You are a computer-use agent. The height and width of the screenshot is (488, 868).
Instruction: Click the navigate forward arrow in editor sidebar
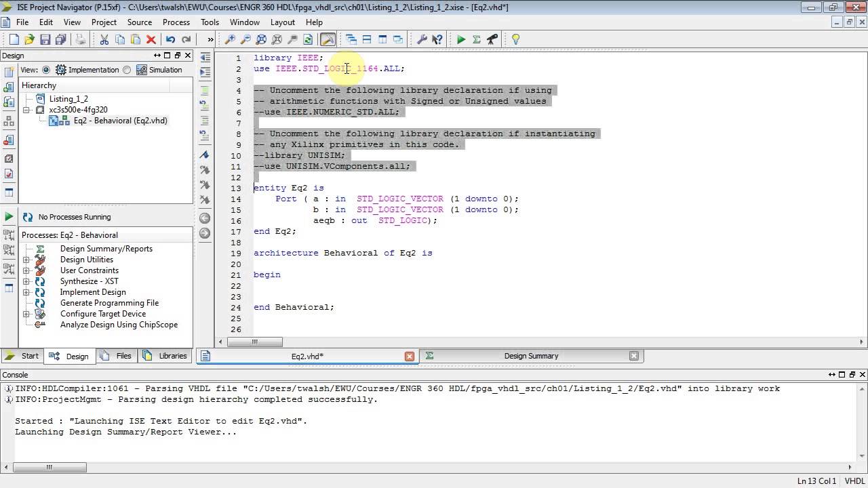(x=205, y=233)
